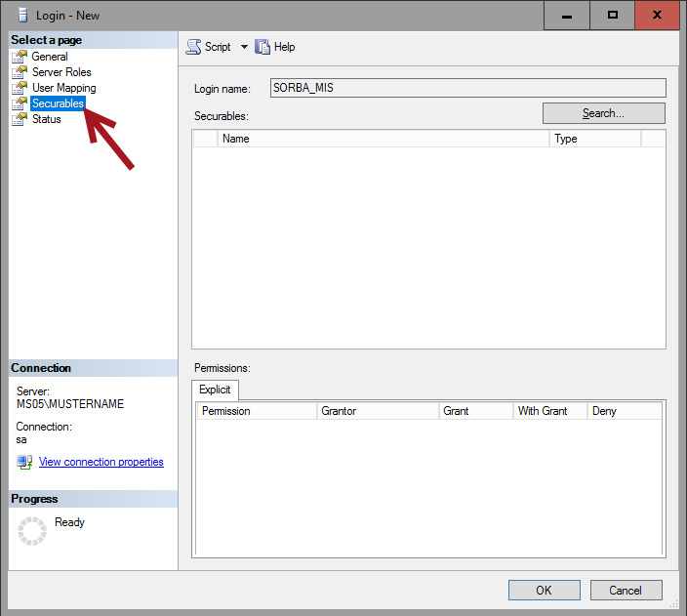Sort securables by Type column header
This screenshot has height=616, width=687.
click(x=594, y=139)
